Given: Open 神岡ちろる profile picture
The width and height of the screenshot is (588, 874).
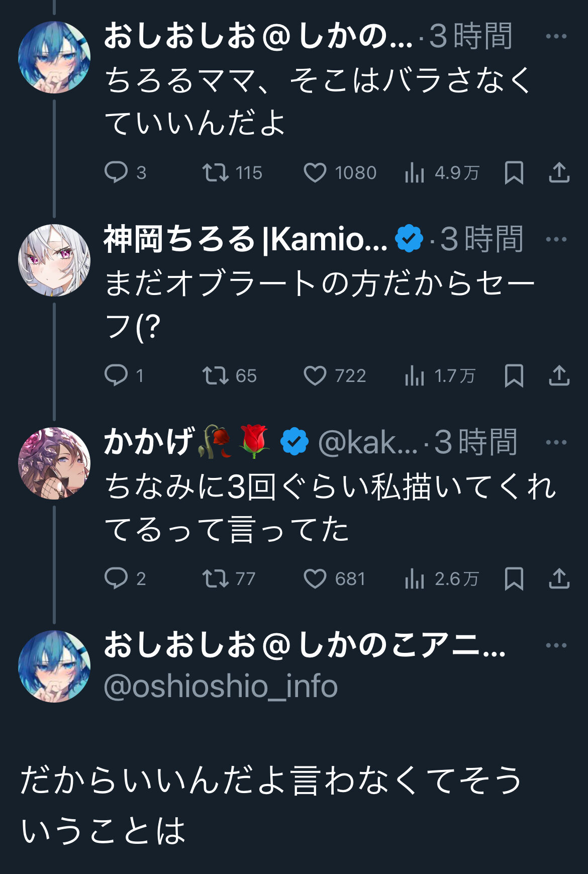Looking at the screenshot, I should point(54,260).
